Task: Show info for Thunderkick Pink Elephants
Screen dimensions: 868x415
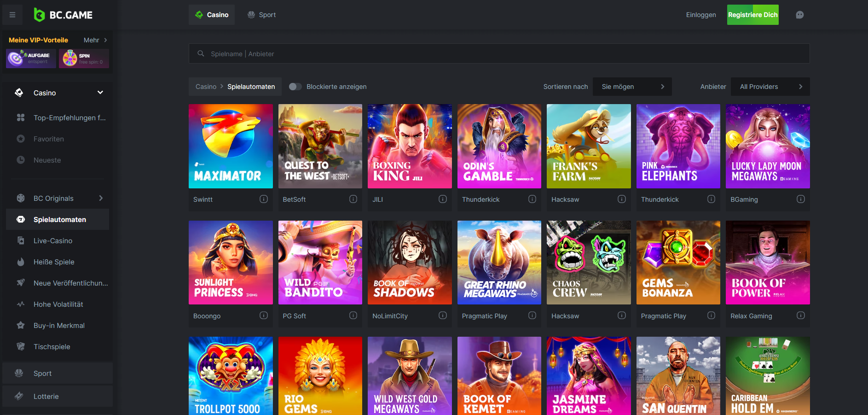Action: tap(711, 199)
